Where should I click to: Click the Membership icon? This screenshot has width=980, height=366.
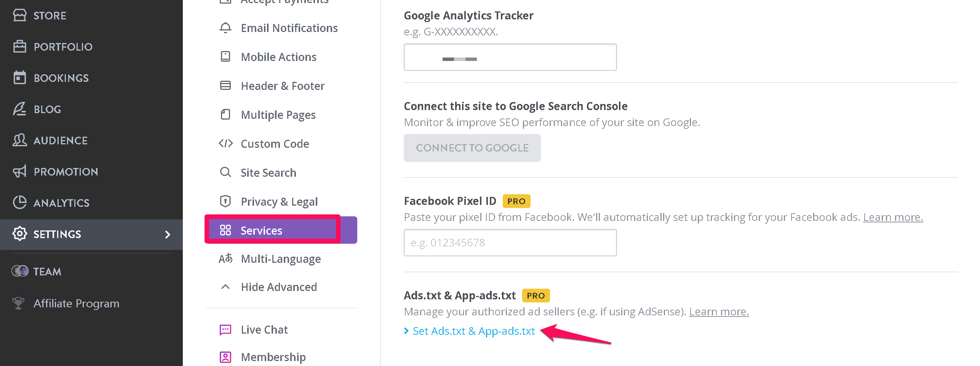point(225,356)
